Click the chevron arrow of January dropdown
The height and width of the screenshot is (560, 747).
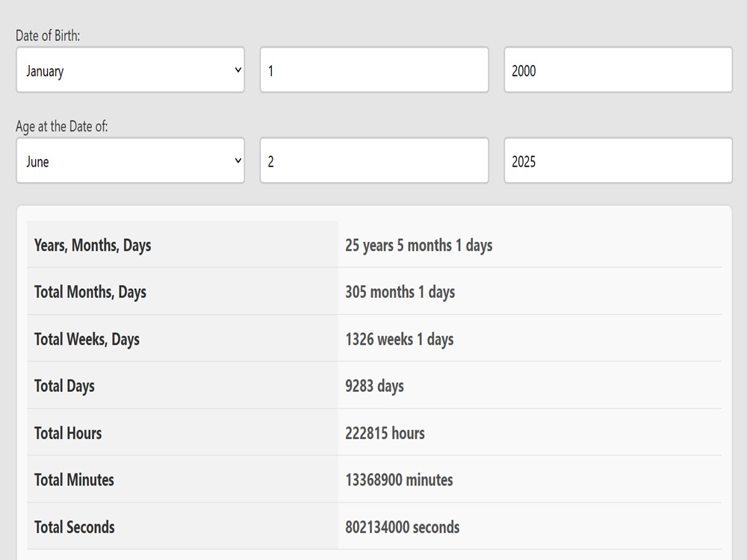238,70
